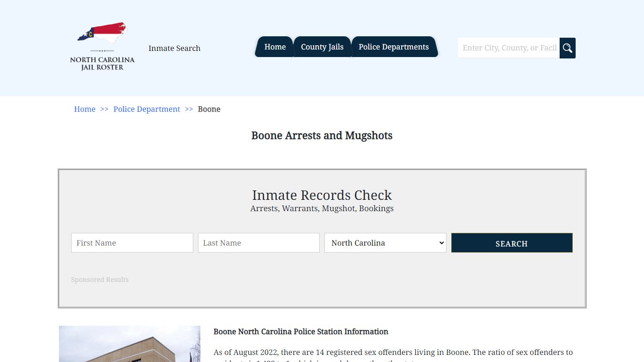Click into the Last Name field
The width and height of the screenshot is (644, 362).
pyautogui.click(x=259, y=243)
